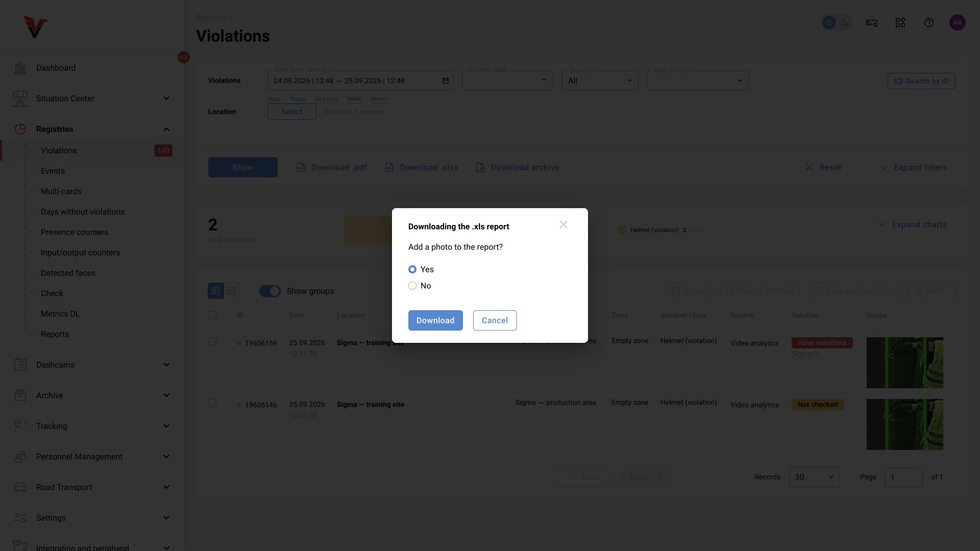This screenshot has width=980, height=551.
Task: Click the Download button in dialog
Action: (435, 320)
